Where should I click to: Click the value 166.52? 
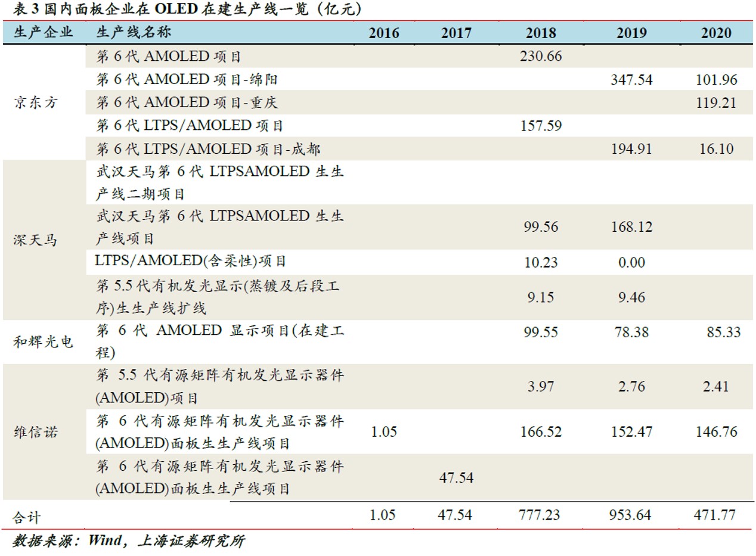click(x=541, y=432)
